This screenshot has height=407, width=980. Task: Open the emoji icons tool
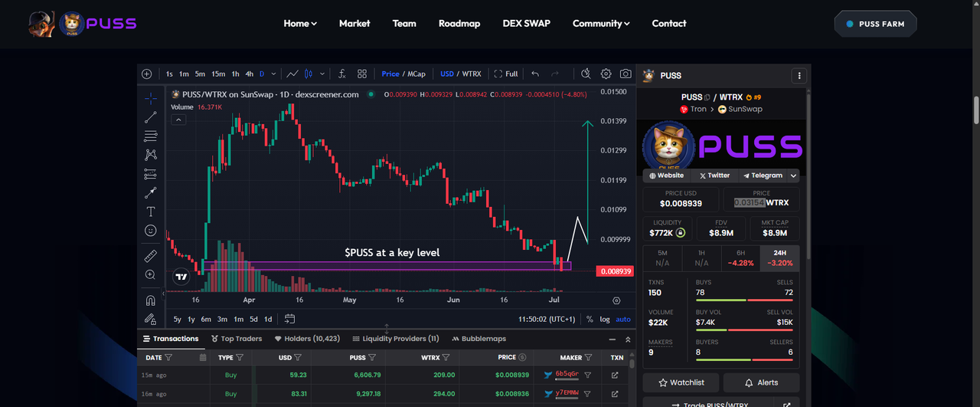(151, 230)
